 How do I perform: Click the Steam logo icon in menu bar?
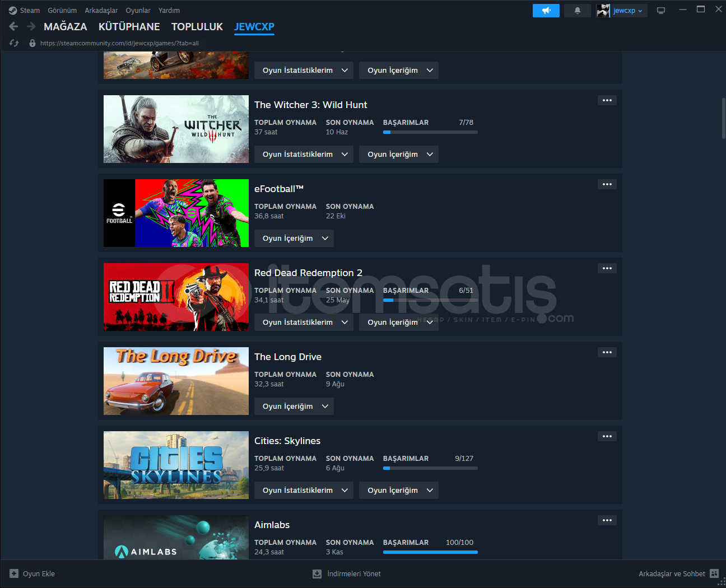click(13, 11)
